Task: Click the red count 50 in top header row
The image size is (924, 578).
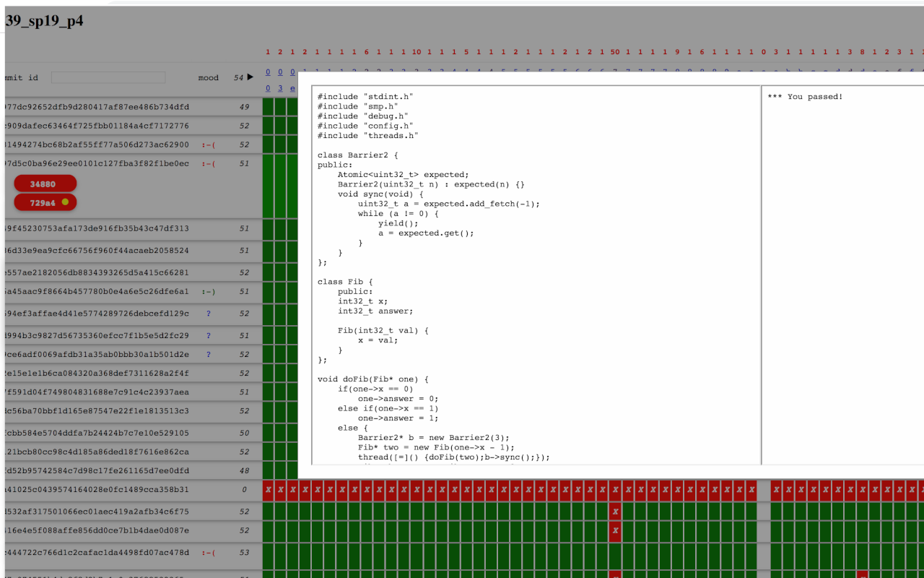Action: [x=615, y=52]
